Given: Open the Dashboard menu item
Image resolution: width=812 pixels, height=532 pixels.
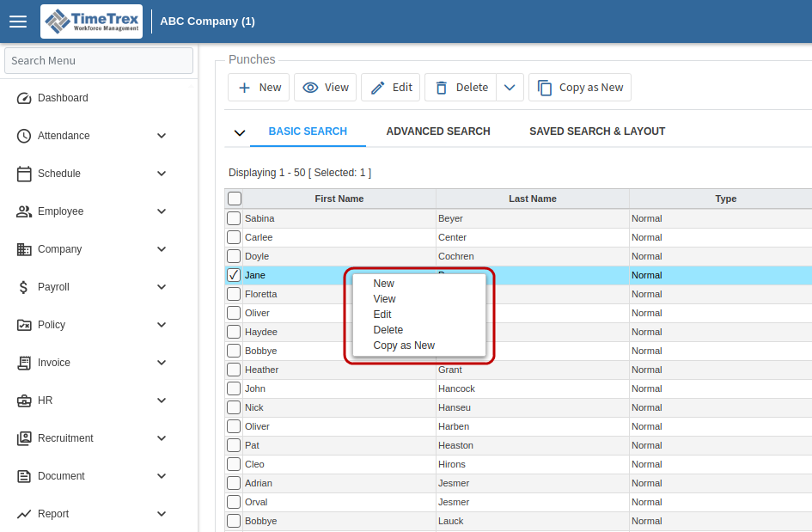Looking at the screenshot, I should pos(63,98).
